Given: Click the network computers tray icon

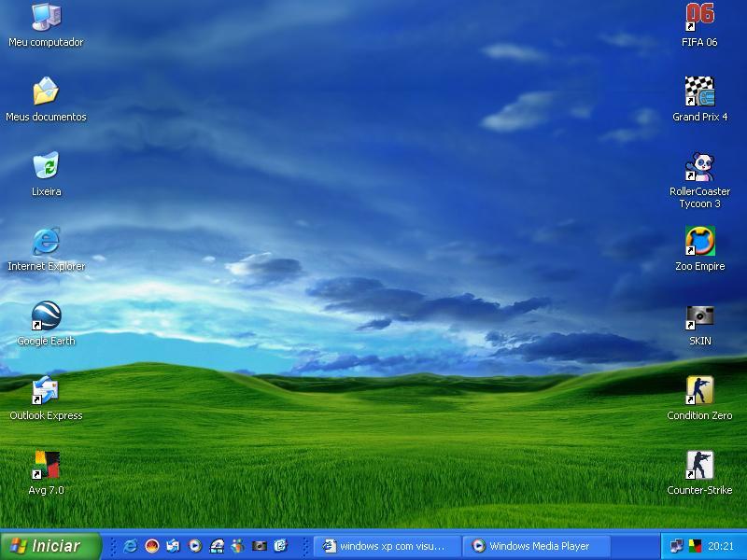Looking at the screenshot, I should coord(676,546).
